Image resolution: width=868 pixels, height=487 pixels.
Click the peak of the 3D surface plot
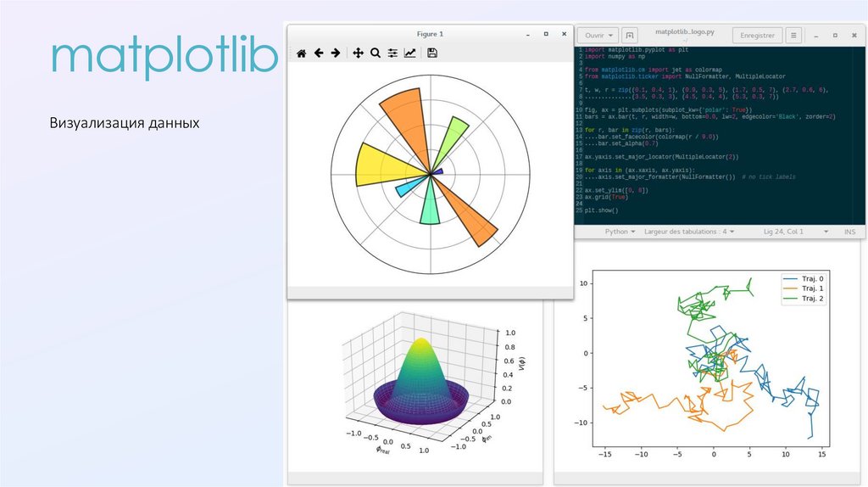tap(420, 340)
